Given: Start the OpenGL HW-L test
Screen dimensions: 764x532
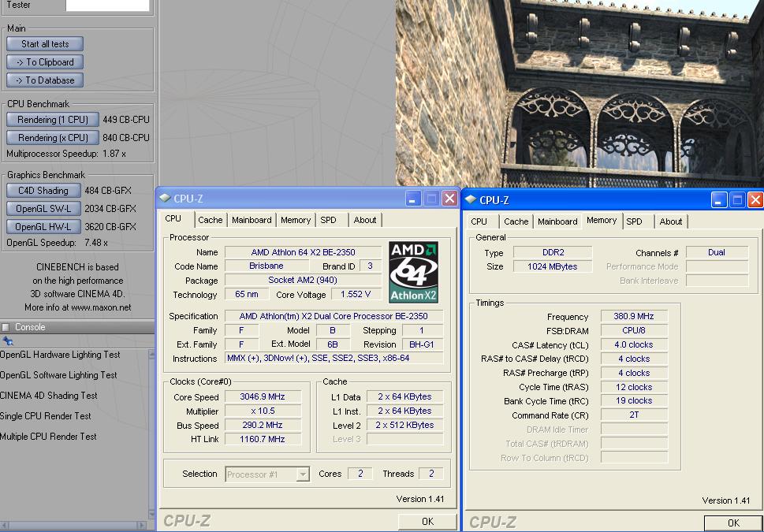Looking at the screenshot, I should click(x=43, y=226).
